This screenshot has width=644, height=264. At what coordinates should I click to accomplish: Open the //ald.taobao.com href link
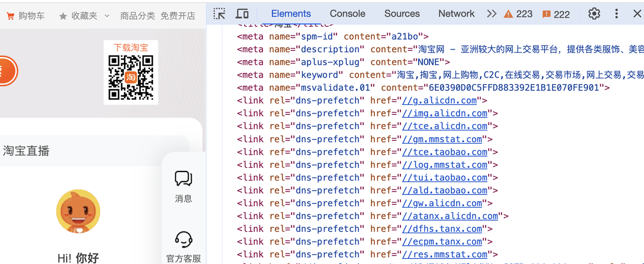coord(445,190)
